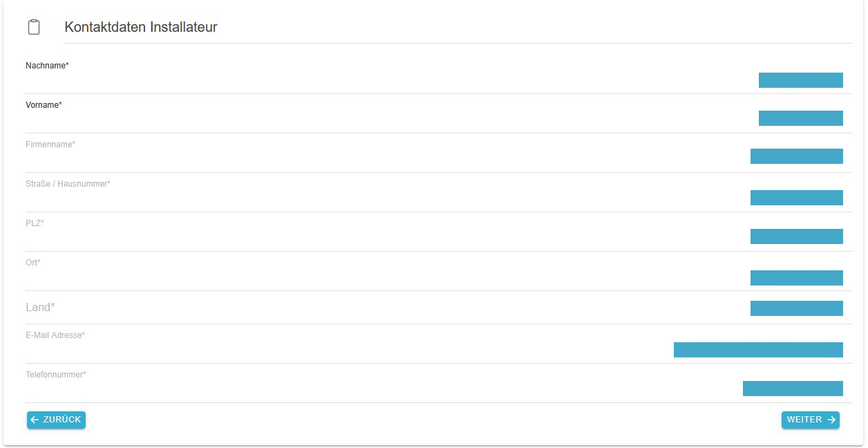Select the Ort text field
Screen dimensions: 868x448
pos(346,277)
